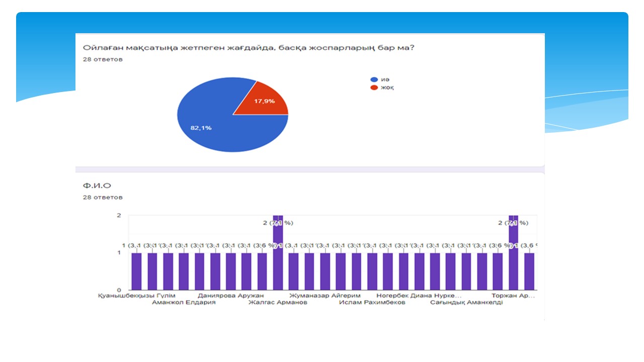Select the blue 'иә' legend dot

[x=374, y=79]
